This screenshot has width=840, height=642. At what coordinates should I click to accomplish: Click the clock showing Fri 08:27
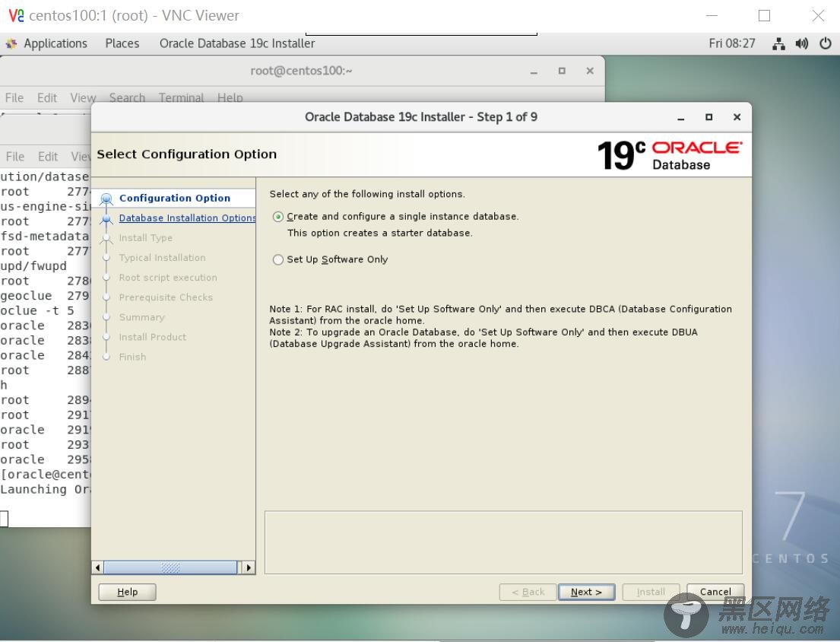tap(732, 43)
